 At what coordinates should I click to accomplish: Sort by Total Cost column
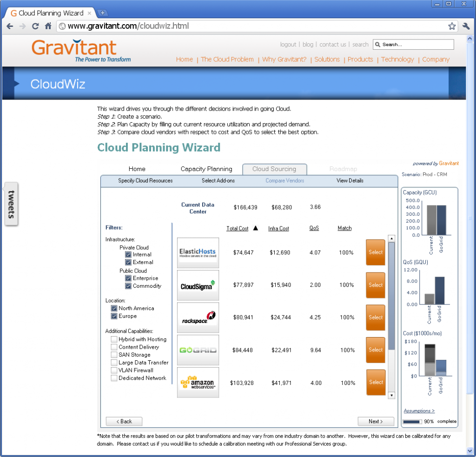click(238, 228)
